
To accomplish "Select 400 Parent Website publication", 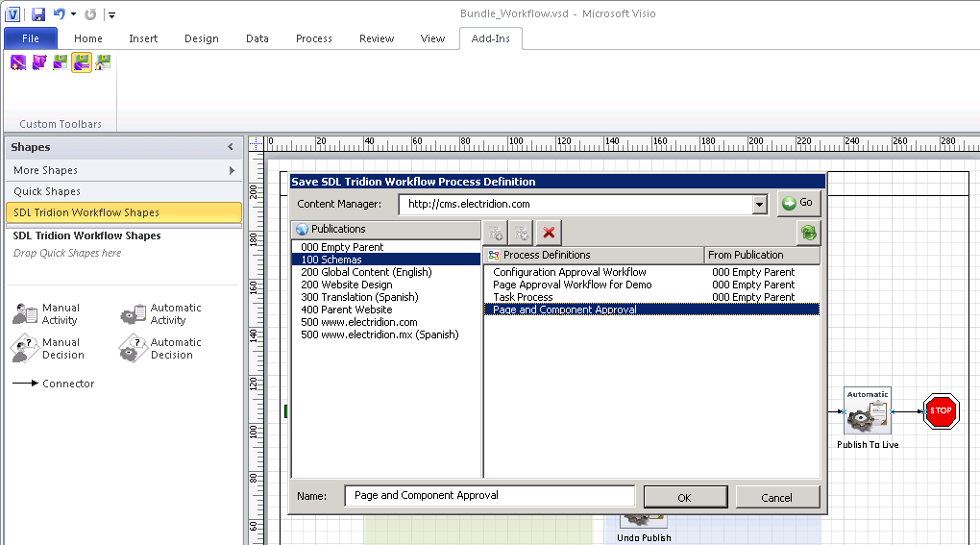I will click(x=347, y=310).
